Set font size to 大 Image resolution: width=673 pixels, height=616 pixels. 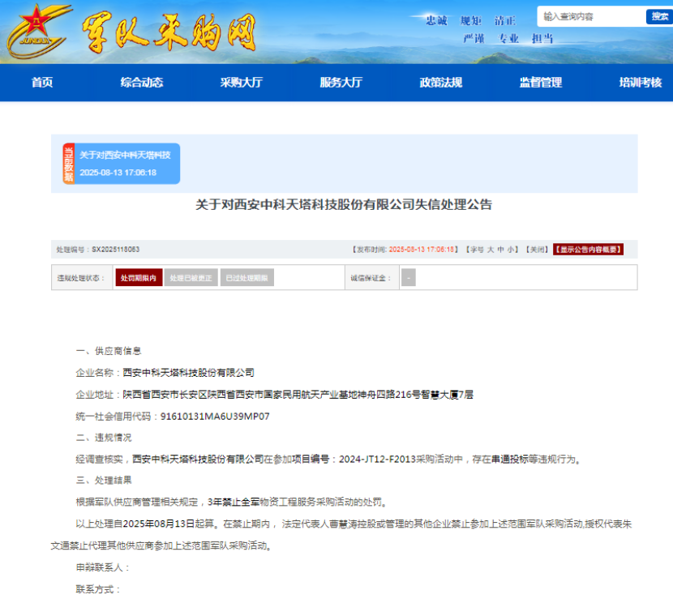491,249
